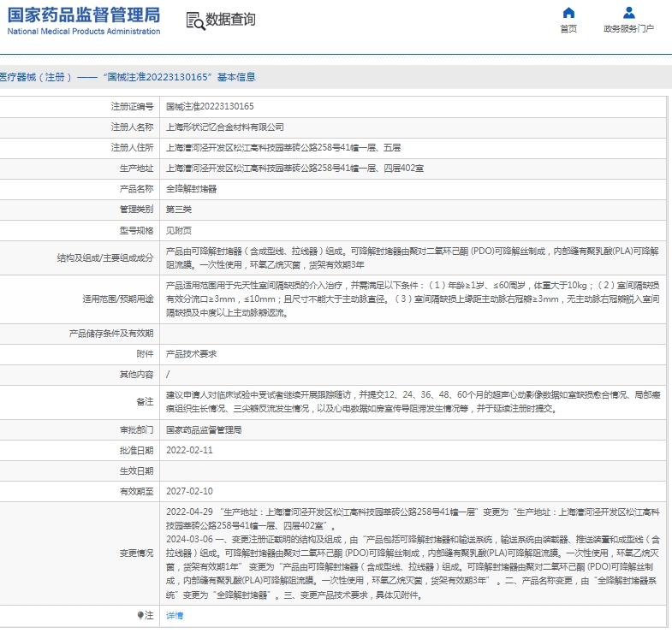
Task: Click the 型号规格 row label
Action: [136, 230]
